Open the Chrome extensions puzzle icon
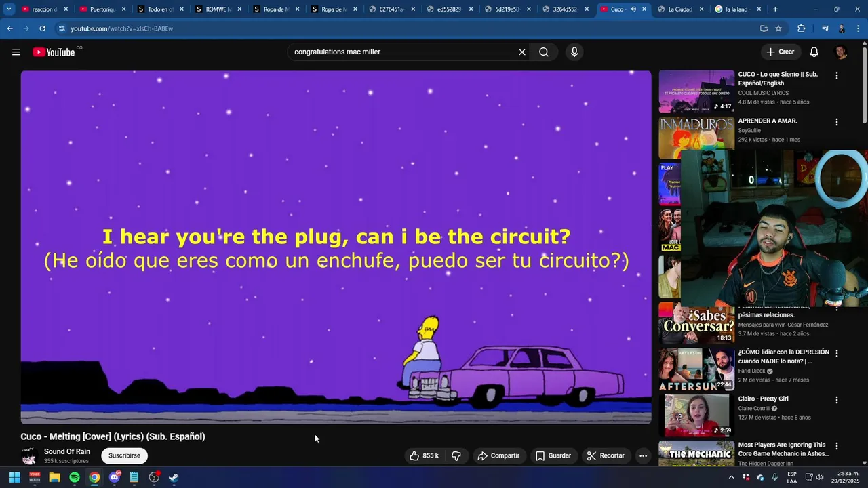868x488 pixels. coord(801,28)
